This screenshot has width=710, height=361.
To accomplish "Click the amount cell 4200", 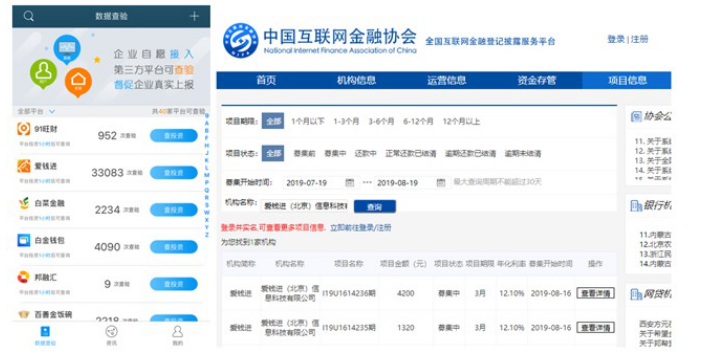I will tap(406, 294).
